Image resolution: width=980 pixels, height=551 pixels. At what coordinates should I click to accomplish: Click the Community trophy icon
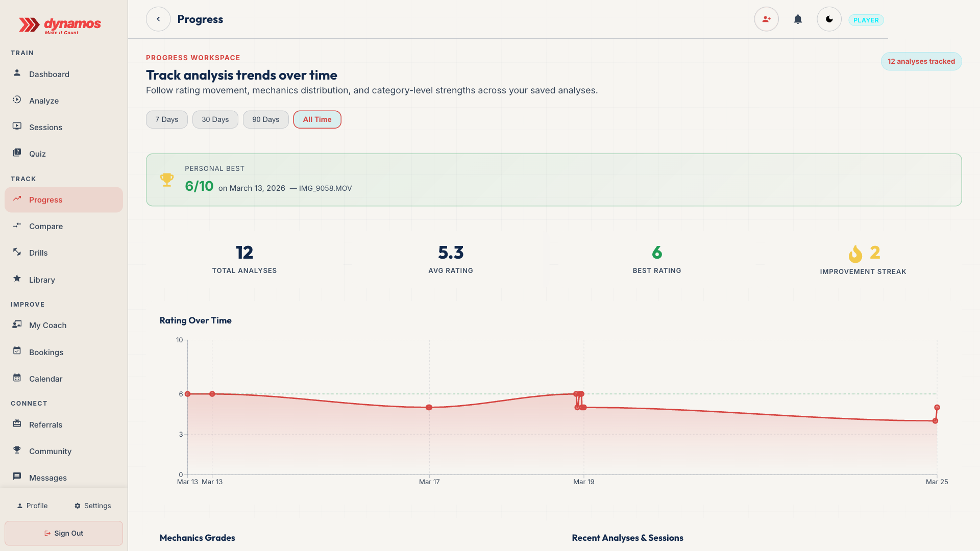(17, 450)
